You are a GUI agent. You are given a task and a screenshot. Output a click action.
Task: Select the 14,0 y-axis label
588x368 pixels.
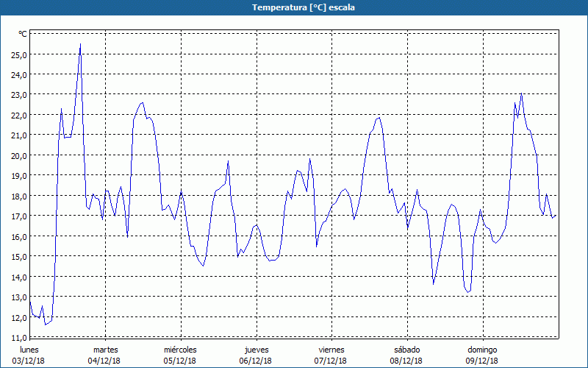(x=19, y=277)
